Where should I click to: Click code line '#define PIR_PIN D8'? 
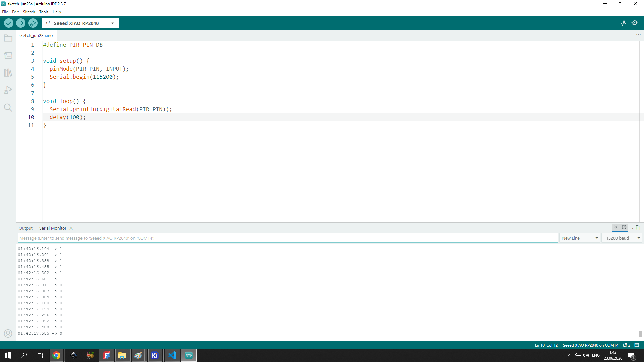[73, 45]
